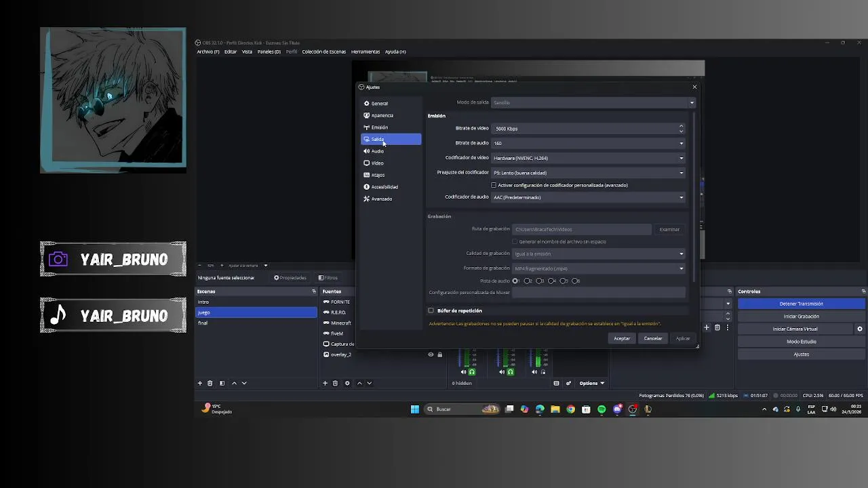
Task: Open Calidad de grabación dropdown
Action: (x=599, y=253)
